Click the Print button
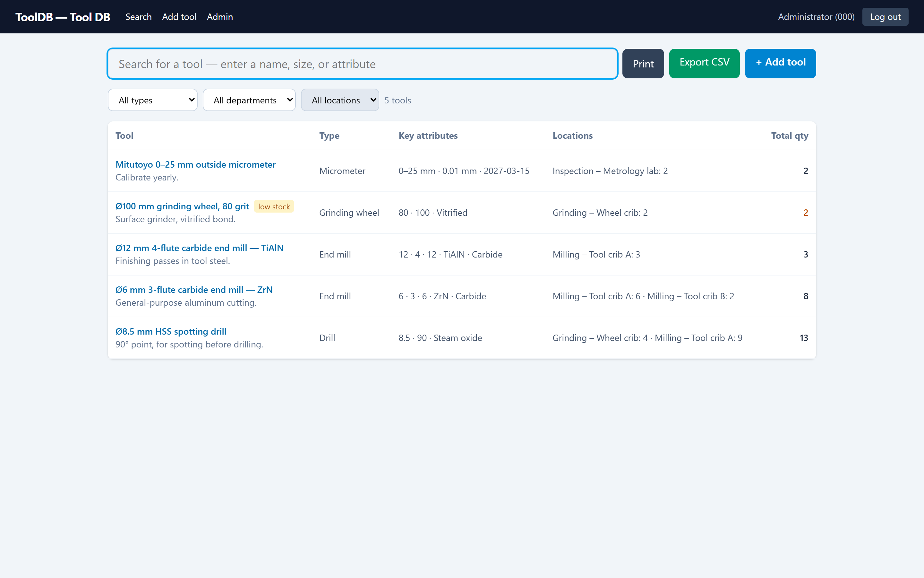The width and height of the screenshot is (924, 578). pyautogui.click(x=643, y=64)
